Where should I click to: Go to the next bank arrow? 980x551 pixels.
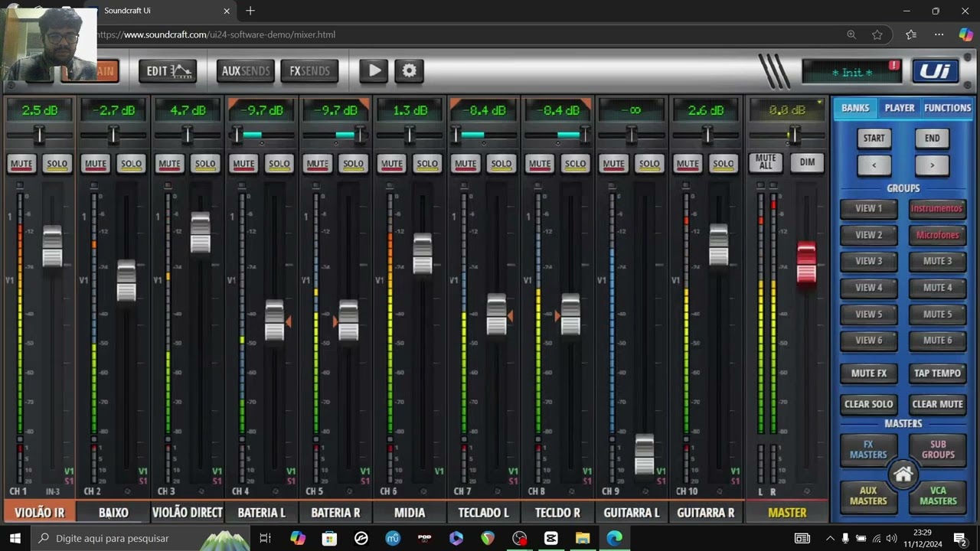(x=932, y=165)
